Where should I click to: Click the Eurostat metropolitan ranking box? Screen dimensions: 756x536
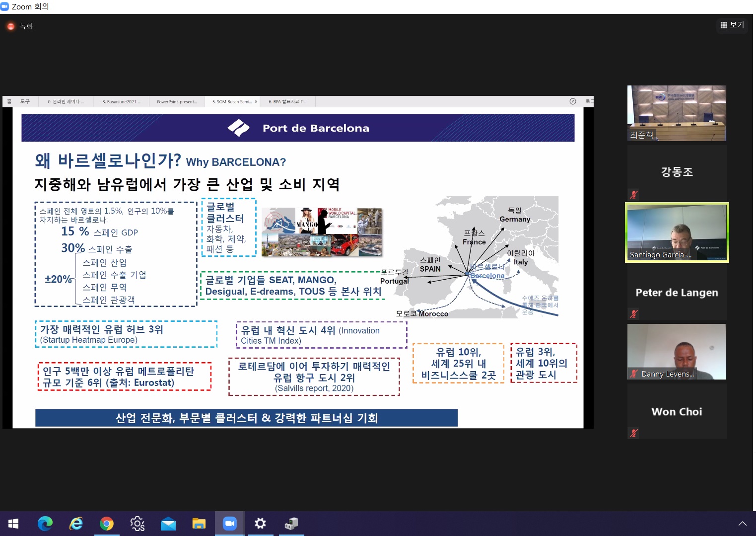[124, 377]
